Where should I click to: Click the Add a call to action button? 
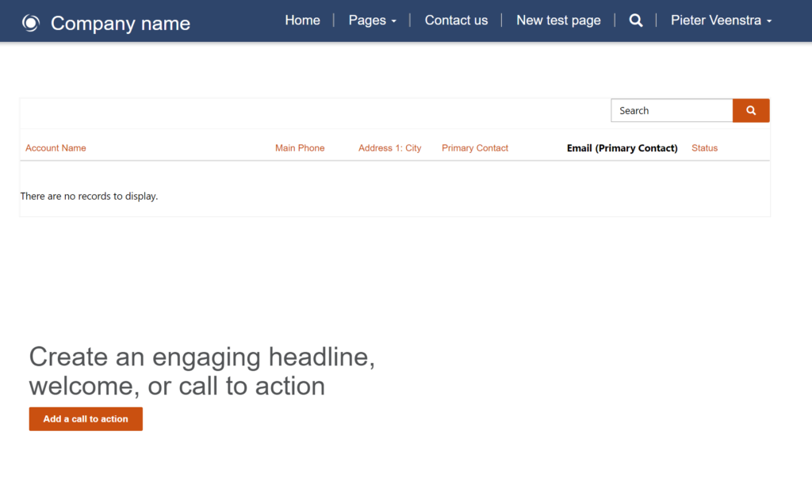(x=86, y=419)
